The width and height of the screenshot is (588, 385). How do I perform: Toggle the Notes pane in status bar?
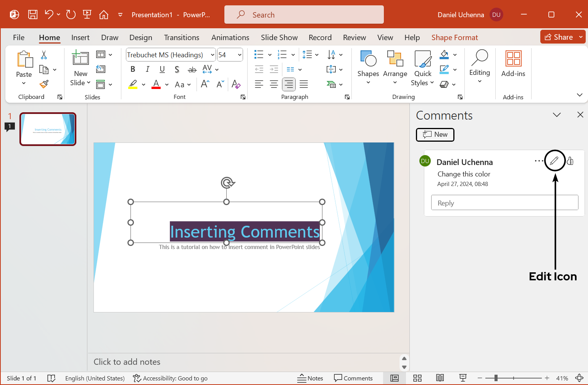coord(310,378)
